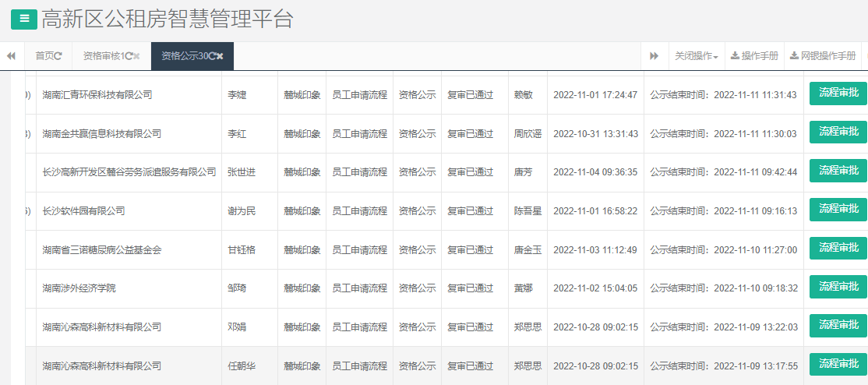Click timestamp 2022-11-04 09:36:35
The width and height of the screenshot is (868, 385).
(595, 172)
